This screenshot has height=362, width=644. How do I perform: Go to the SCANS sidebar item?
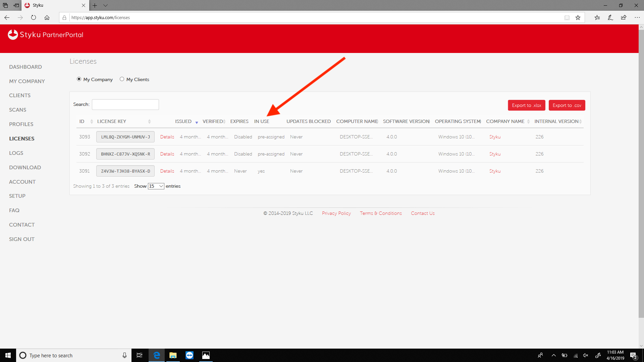coord(17,110)
